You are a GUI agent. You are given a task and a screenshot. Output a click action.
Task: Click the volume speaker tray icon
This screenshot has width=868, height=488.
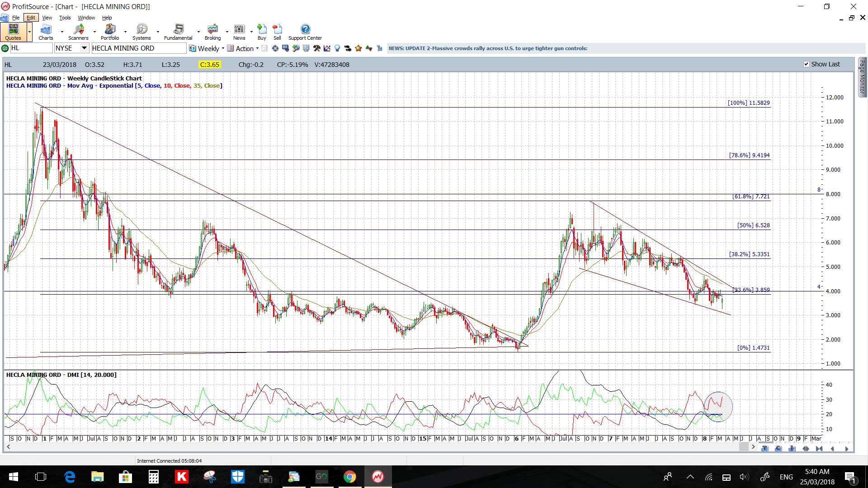(x=744, y=477)
